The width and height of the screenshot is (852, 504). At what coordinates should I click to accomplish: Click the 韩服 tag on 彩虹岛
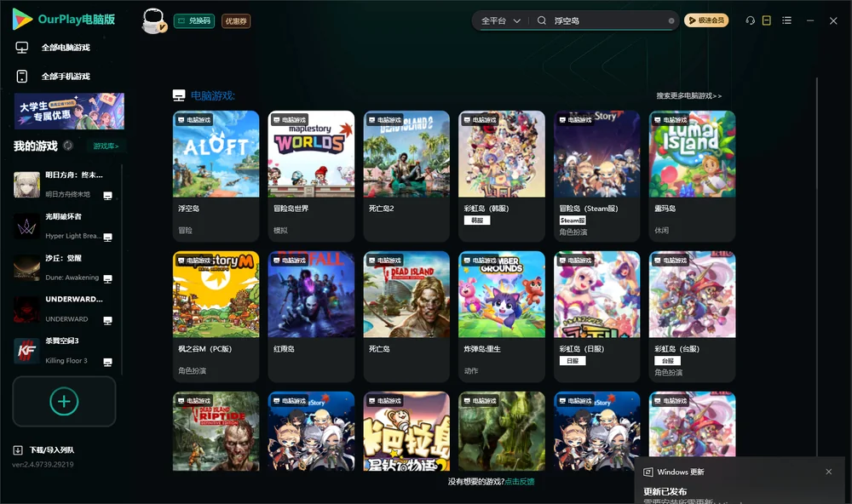[x=477, y=220]
